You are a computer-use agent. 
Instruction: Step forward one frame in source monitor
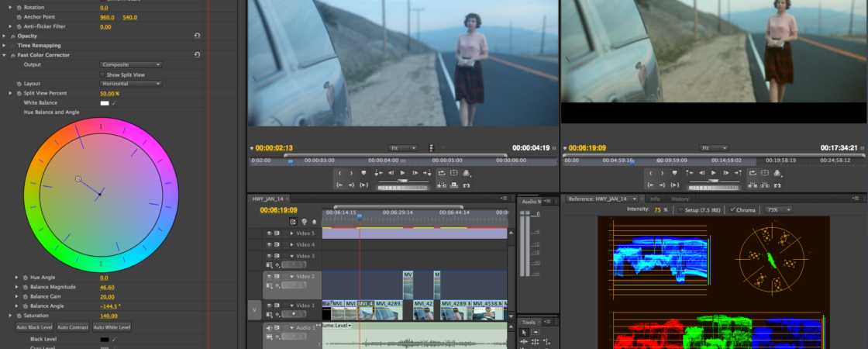415,173
